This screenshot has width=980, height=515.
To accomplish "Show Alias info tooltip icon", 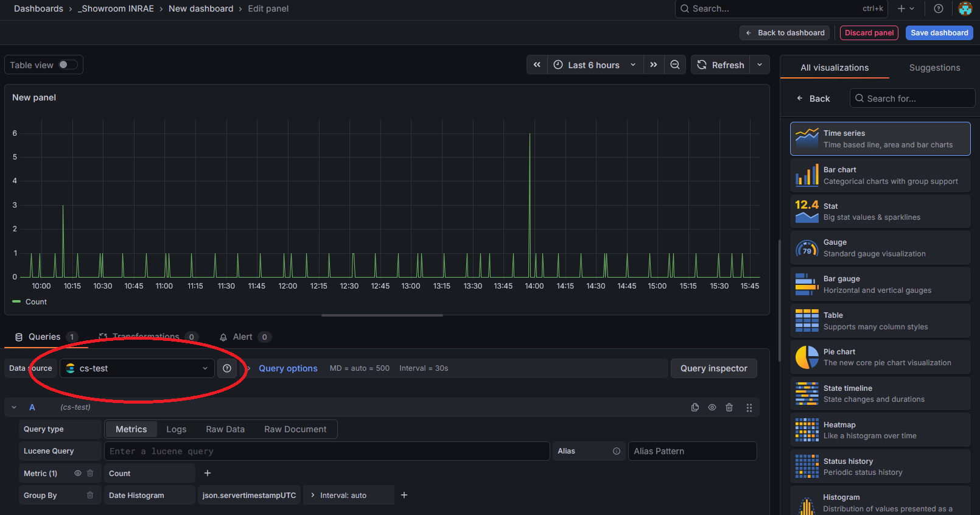I will pos(617,451).
